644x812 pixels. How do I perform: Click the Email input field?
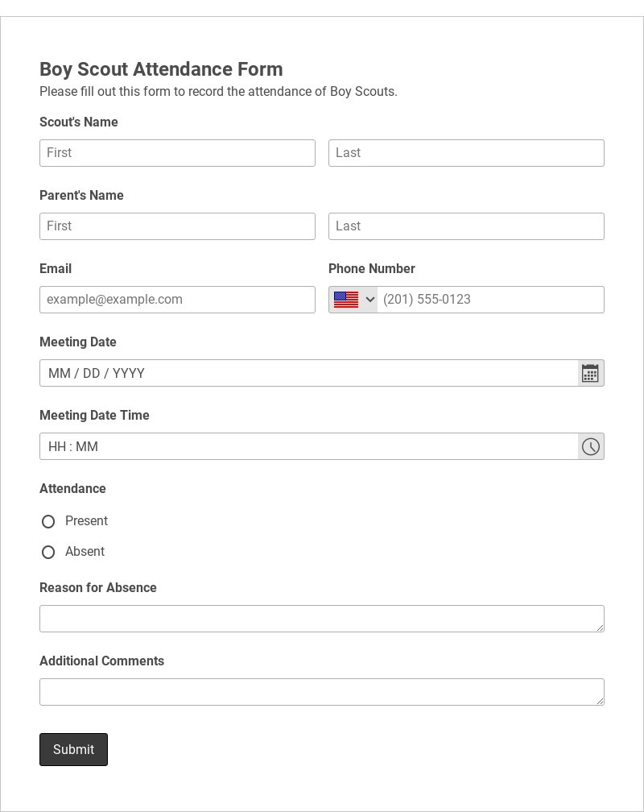tap(177, 300)
